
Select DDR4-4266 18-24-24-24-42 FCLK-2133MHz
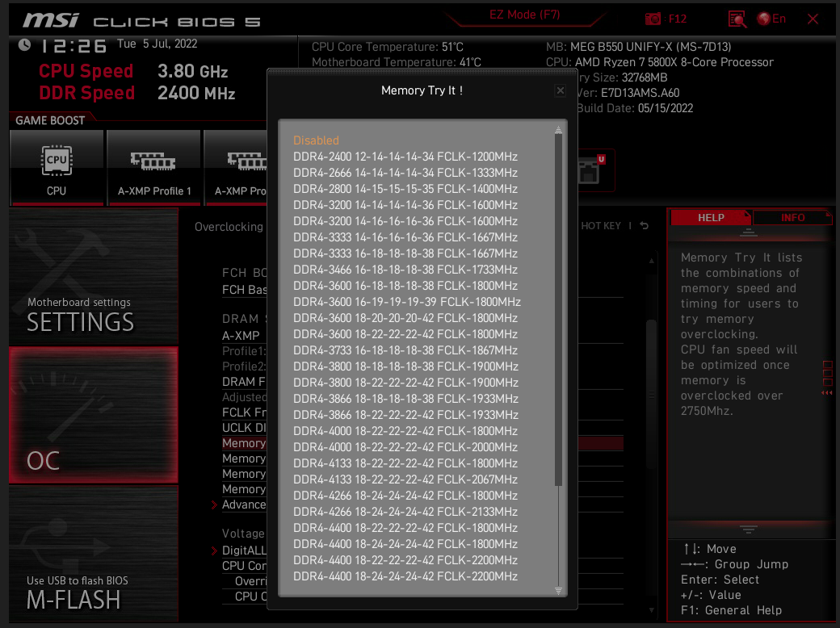pyautogui.click(x=405, y=511)
